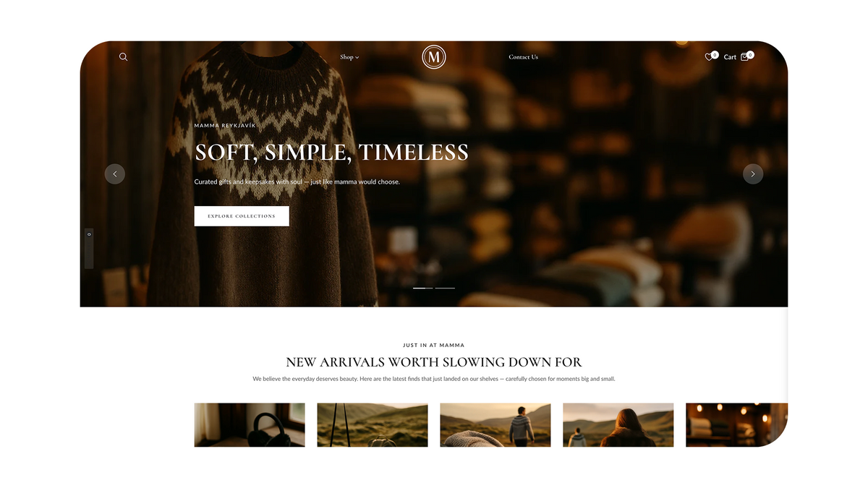The width and height of the screenshot is (868, 488).
Task: Open the search magnifier icon
Action: (x=123, y=57)
